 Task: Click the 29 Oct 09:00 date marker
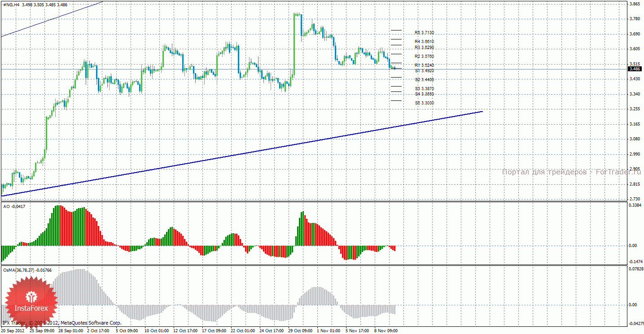pos(300,331)
